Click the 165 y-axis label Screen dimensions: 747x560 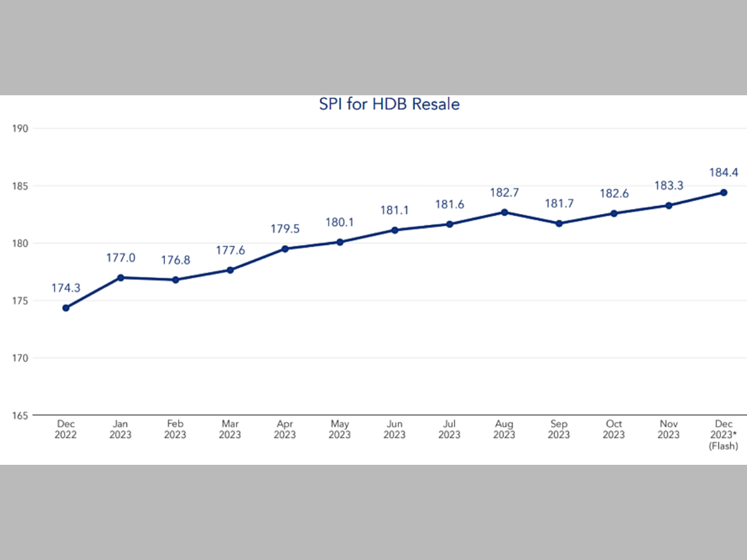[x=21, y=415]
